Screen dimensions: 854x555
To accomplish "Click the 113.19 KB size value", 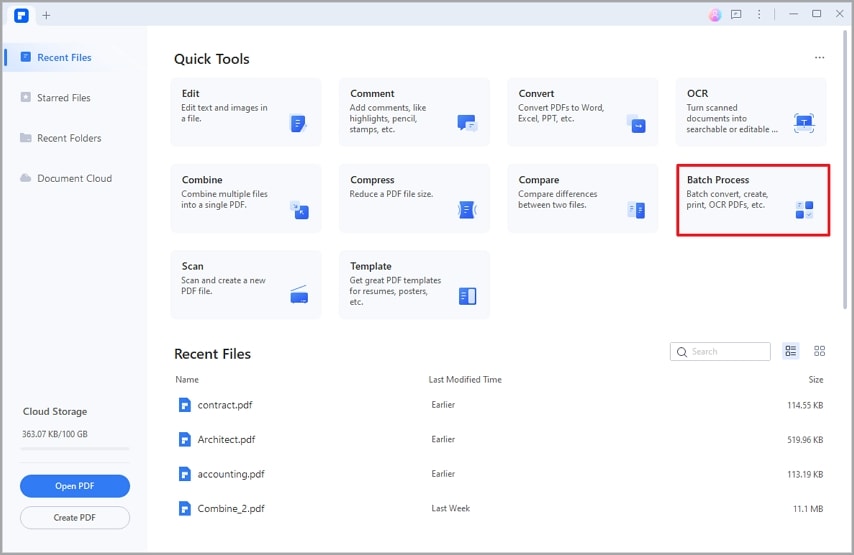I will coord(805,474).
